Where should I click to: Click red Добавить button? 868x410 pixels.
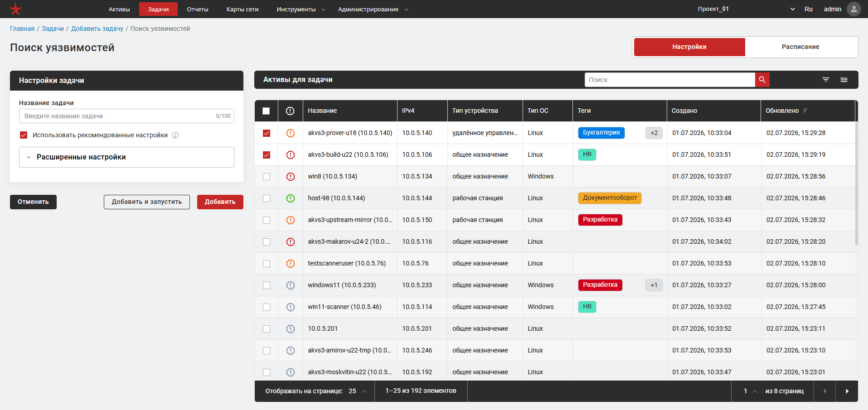(220, 202)
